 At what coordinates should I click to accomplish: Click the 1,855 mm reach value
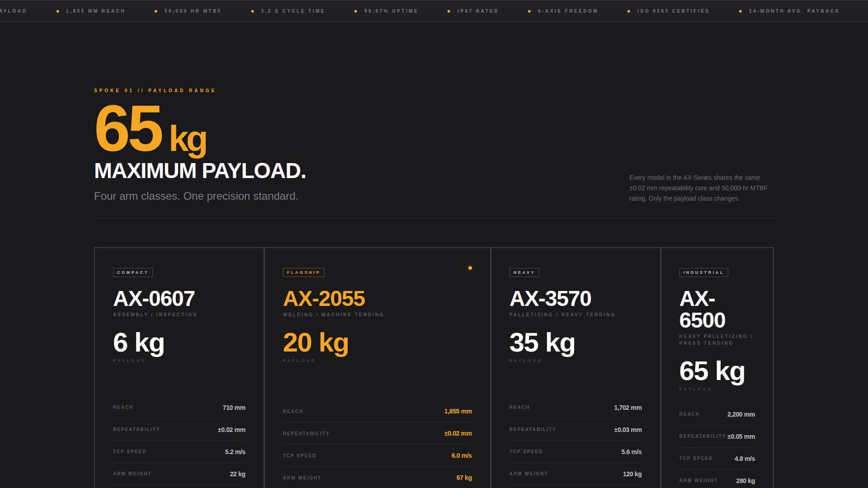(458, 411)
